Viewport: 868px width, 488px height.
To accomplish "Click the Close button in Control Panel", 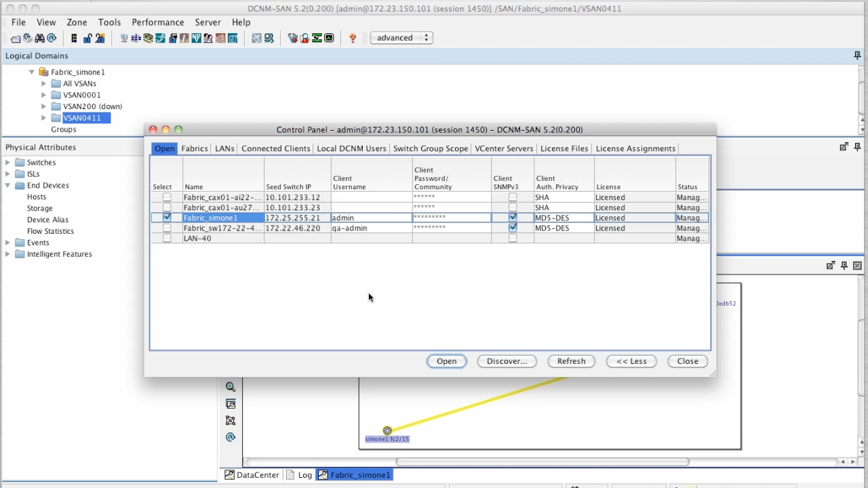I will [x=688, y=361].
